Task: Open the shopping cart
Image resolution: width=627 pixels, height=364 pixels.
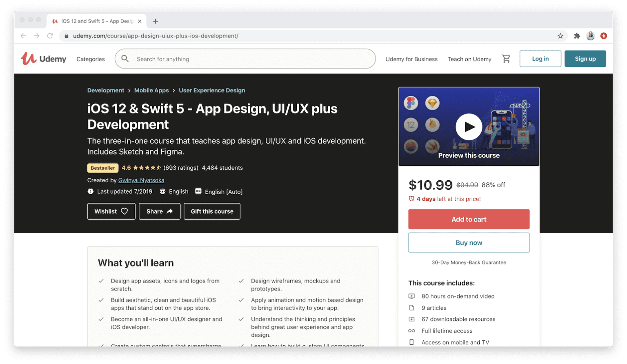Action: pos(506,59)
